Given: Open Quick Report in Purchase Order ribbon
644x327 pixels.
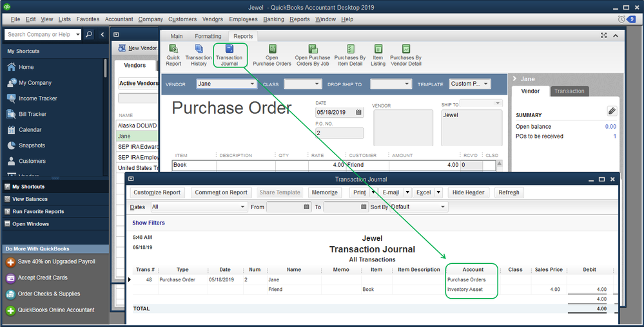Looking at the screenshot, I should pos(173,55).
